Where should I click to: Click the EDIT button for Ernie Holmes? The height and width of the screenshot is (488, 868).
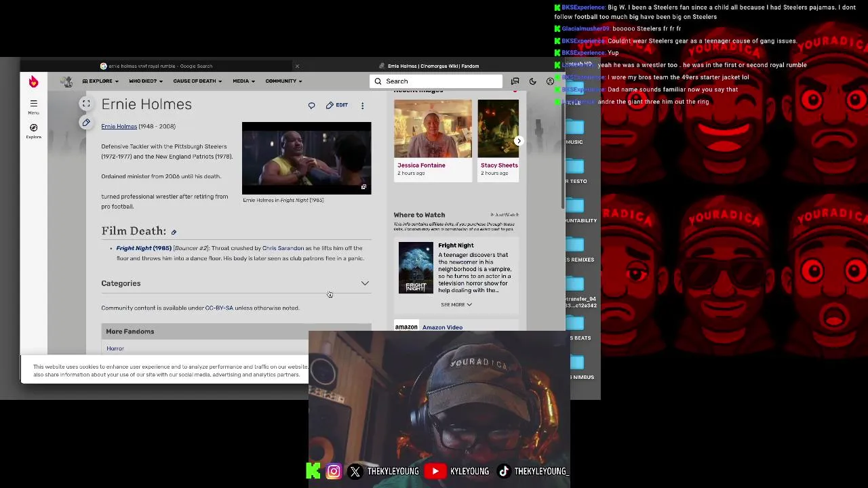click(x=337, y=105)
